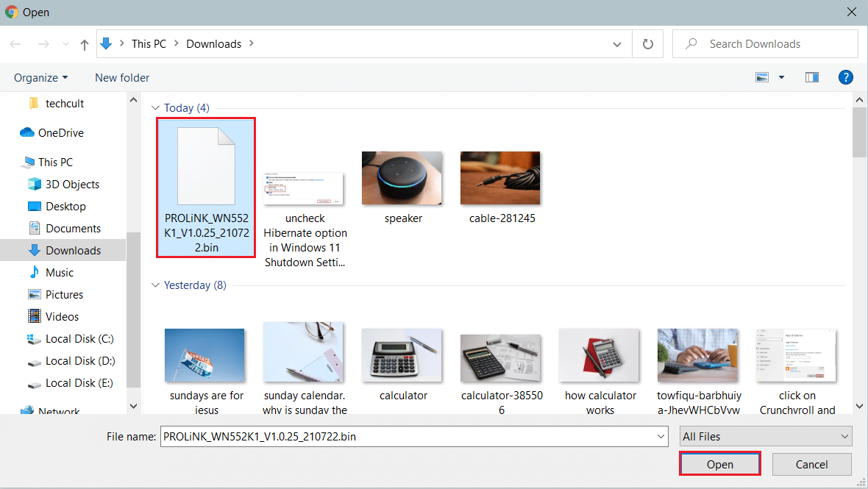
Task: Close the Open dialog
Action: (x=851, y=13)
